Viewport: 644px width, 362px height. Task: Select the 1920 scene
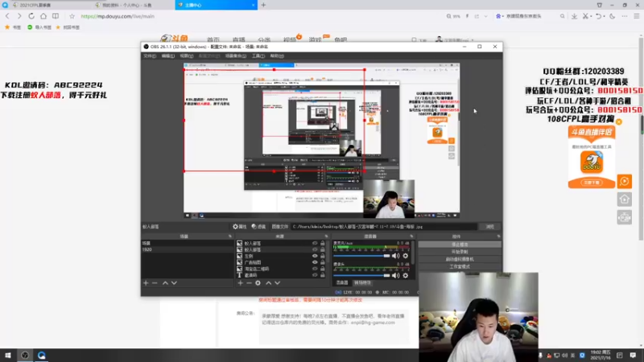coord(188,249)
